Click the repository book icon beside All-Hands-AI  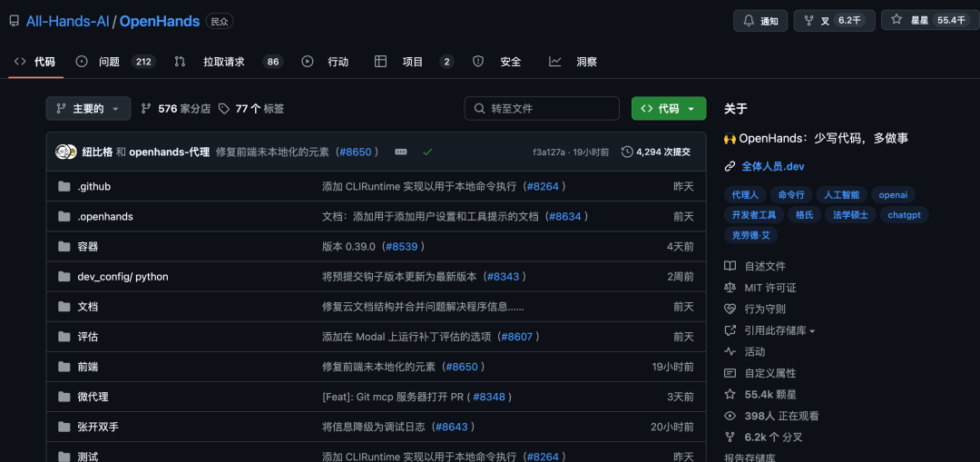(14, 21)
